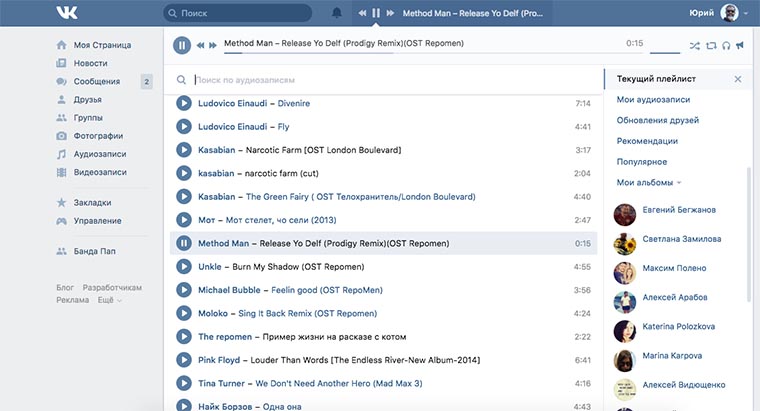This screenshot has height=411, width=760.
Task: Play Unkle – Burn My Shadow
Action: pos(184,267)
